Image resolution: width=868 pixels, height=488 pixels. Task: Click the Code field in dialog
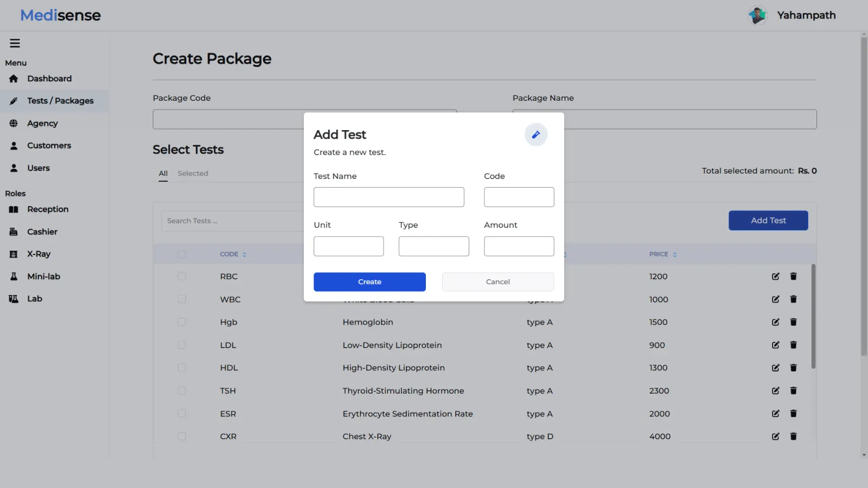[519, 197]
